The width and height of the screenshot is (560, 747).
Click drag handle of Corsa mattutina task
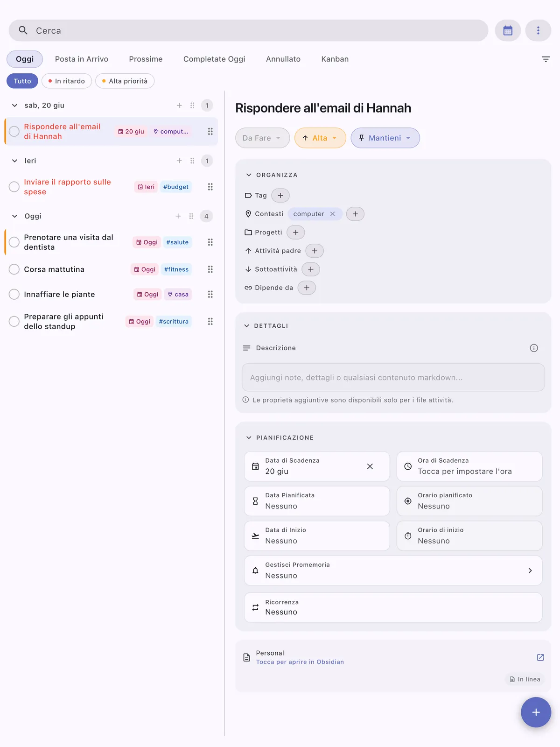210,269
